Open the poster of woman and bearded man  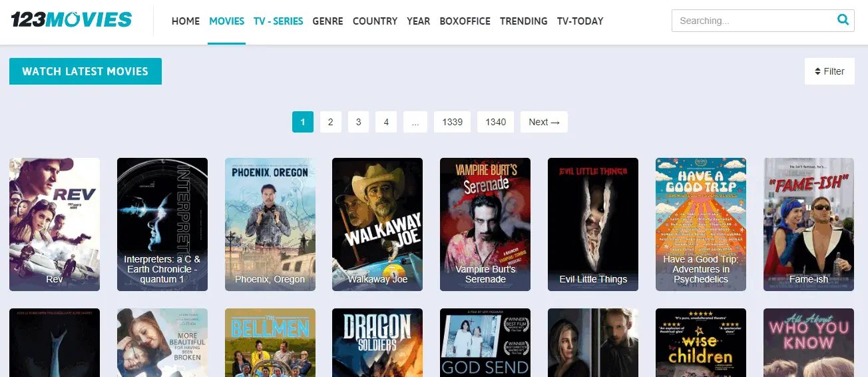(x=593, y=342)
